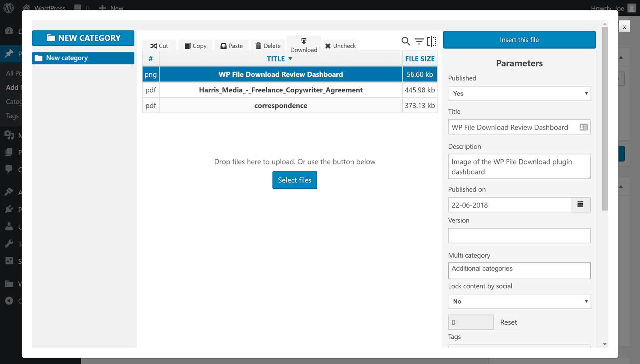Create a NEW CATEGORY
This screenshot has width=640, height=364.
pos(83,38)
